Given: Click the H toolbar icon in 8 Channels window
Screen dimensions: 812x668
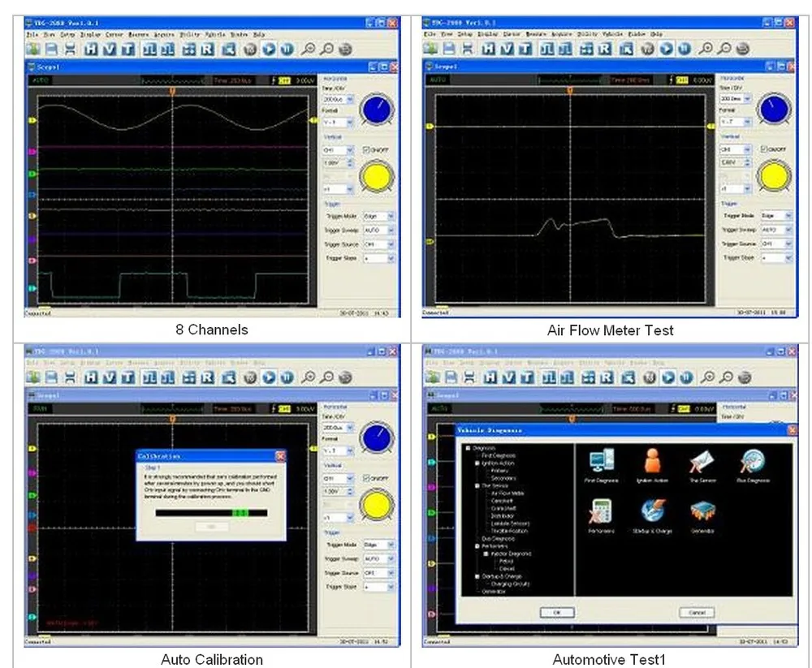Looking at the screenshot, I should [x=91, y=50].
